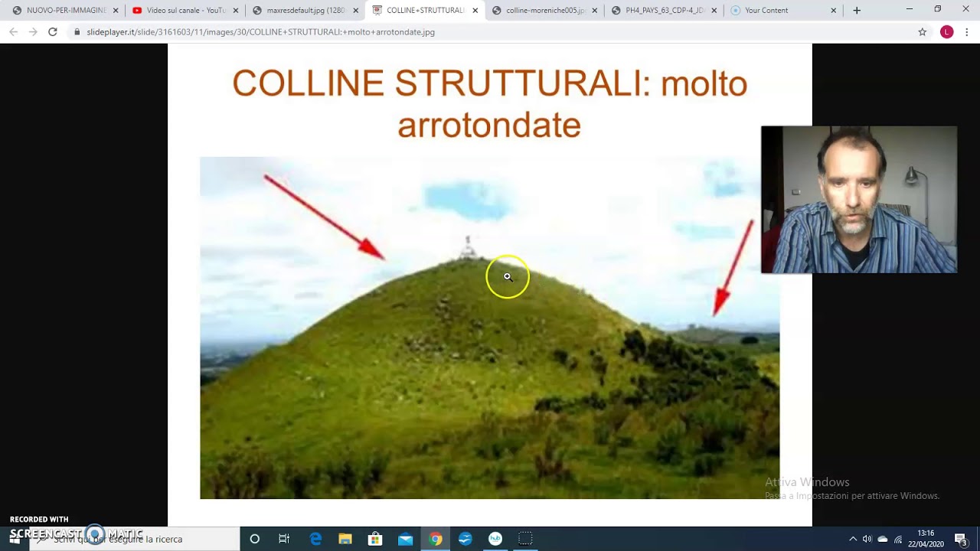Reload the current page
The width and height of the screenshot is (980, 551).
(53, 32)
